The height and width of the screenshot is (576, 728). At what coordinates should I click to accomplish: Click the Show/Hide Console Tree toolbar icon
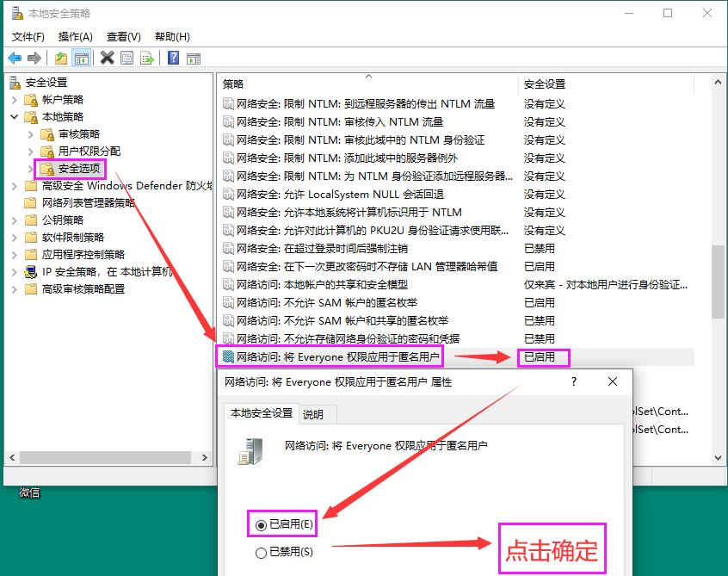(82, 58)
